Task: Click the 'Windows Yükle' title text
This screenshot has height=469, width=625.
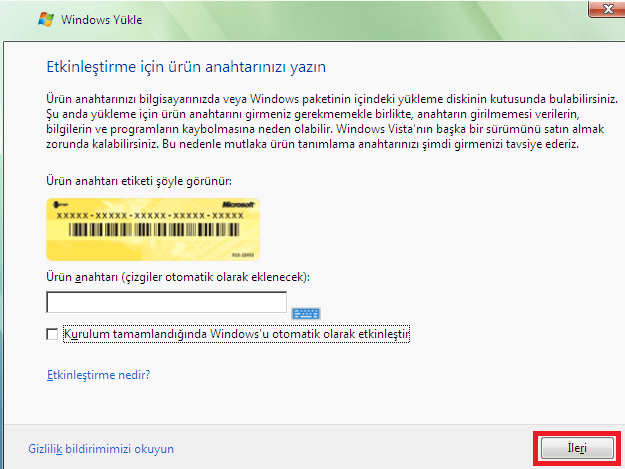Action: (x=101, y=20)
